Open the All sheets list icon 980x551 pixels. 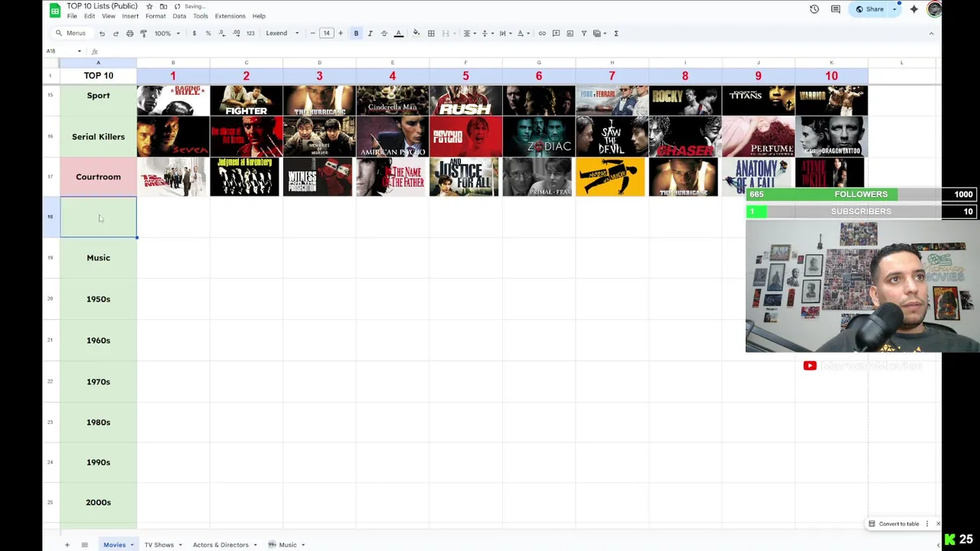coord(84,545)
